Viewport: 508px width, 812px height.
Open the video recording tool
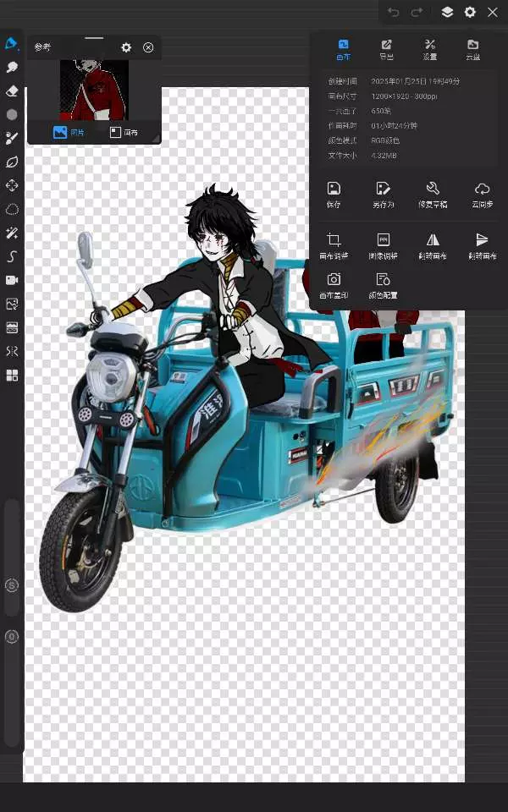click(x=11, y=280)
